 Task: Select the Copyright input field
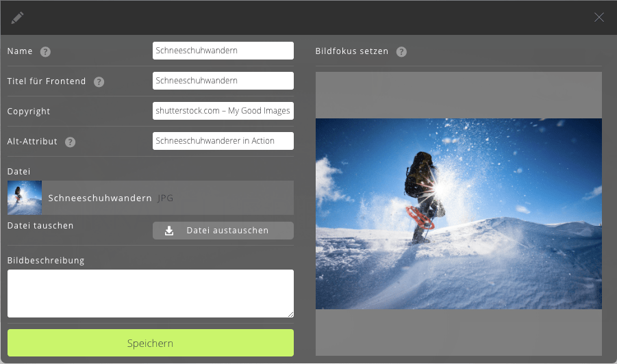(223, 111)
